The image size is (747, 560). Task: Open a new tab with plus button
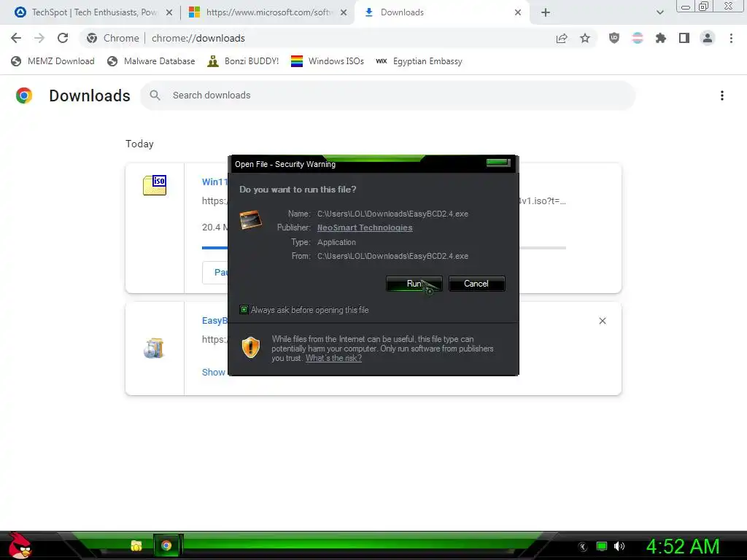click(546, 13)
